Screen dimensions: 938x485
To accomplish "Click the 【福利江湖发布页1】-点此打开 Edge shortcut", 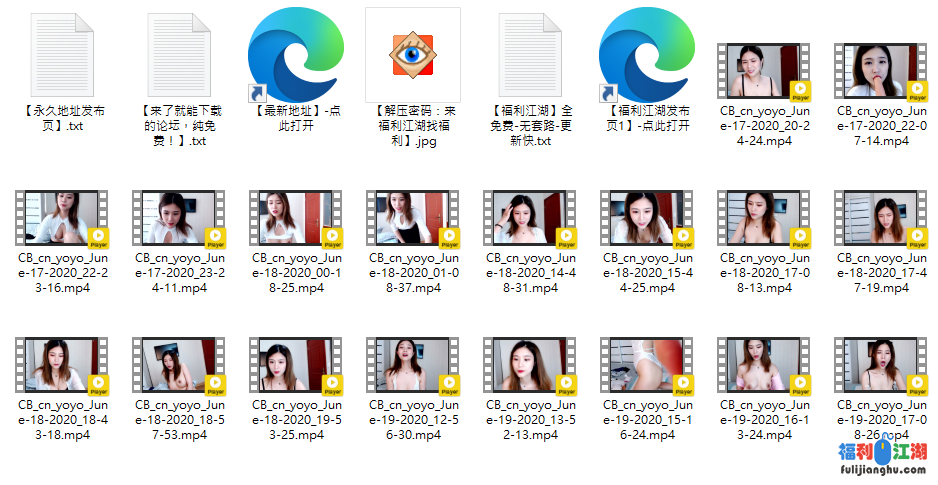I will (x=646, y=54).
